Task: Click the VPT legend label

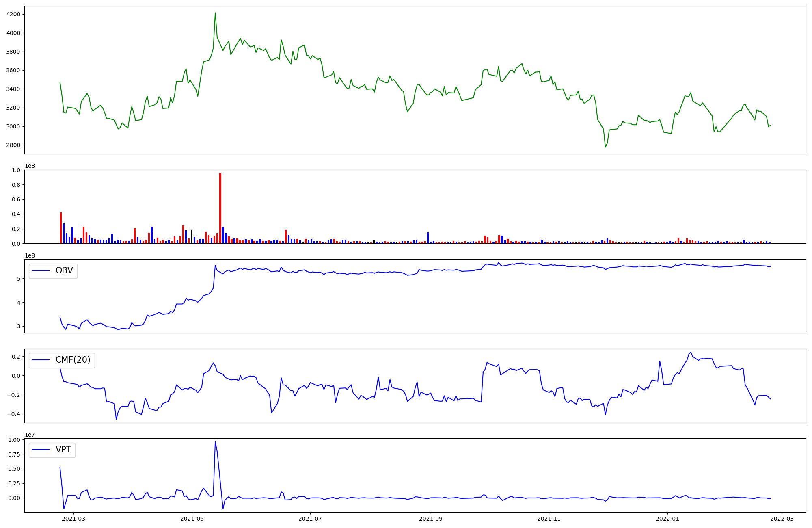Action: tap(63, 450)
